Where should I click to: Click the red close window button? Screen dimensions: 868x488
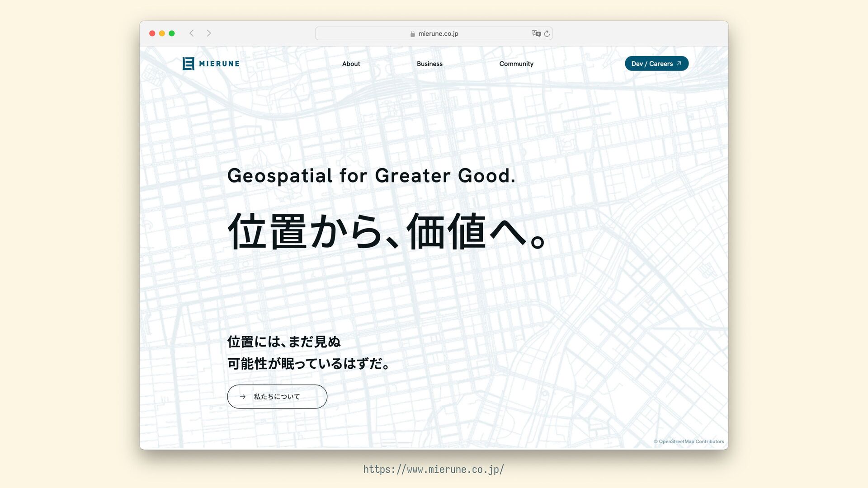point(152,33)
